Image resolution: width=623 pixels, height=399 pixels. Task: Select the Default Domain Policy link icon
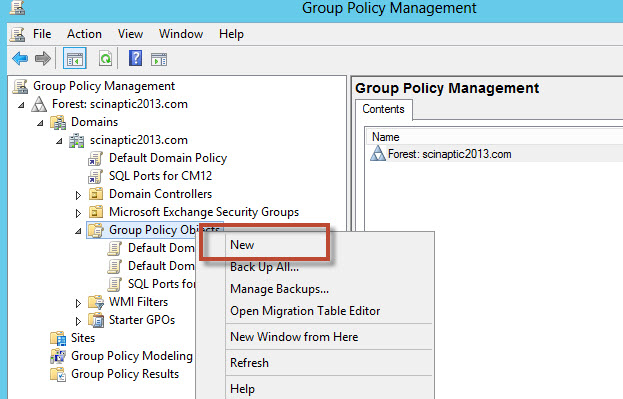(x=95, y=158)
